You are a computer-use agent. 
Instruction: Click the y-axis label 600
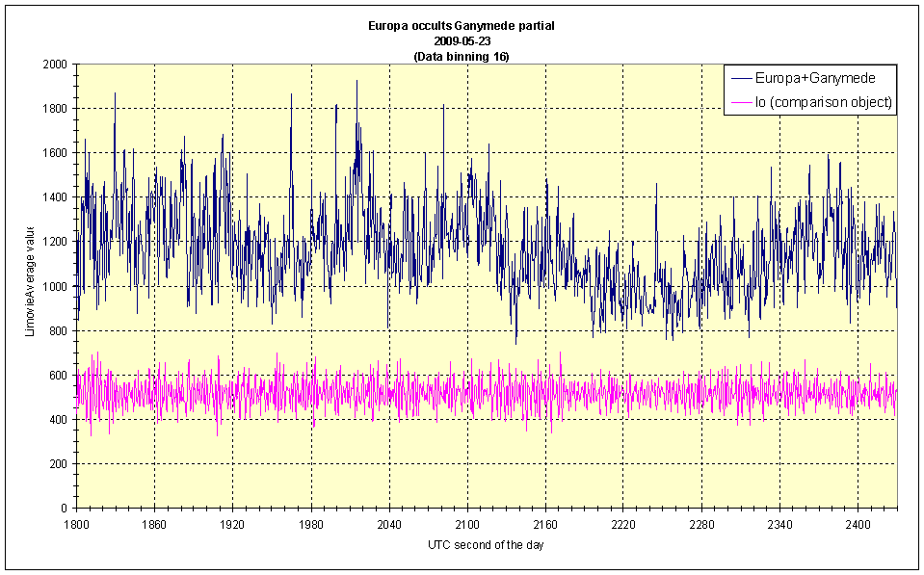[58, 376]
